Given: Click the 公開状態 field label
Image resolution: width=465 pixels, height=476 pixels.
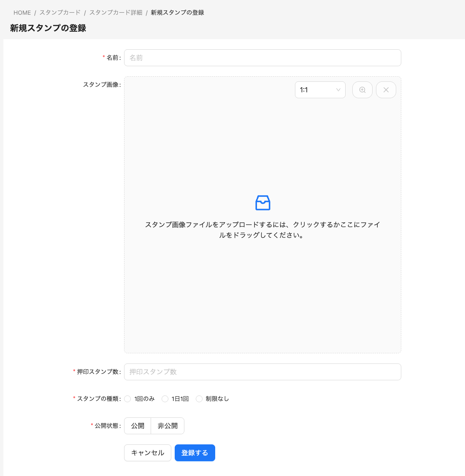Looking at the screenshot, I should pyautogui.click(x=107, y=426).
